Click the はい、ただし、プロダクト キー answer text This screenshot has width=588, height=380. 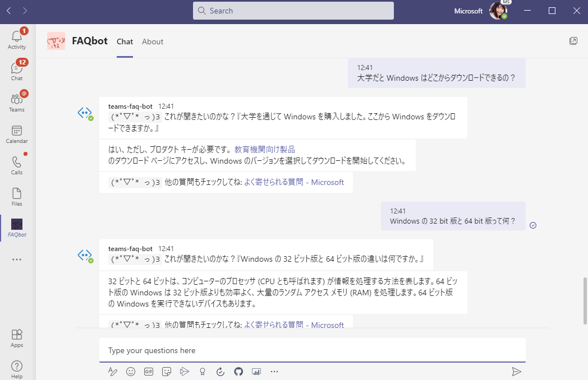point(257,155)
